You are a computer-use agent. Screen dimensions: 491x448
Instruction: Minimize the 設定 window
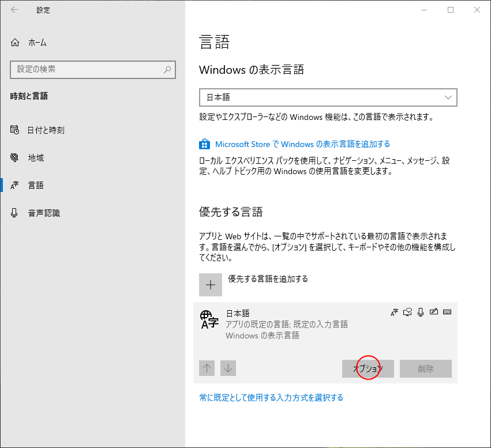(x=424, y=10)
